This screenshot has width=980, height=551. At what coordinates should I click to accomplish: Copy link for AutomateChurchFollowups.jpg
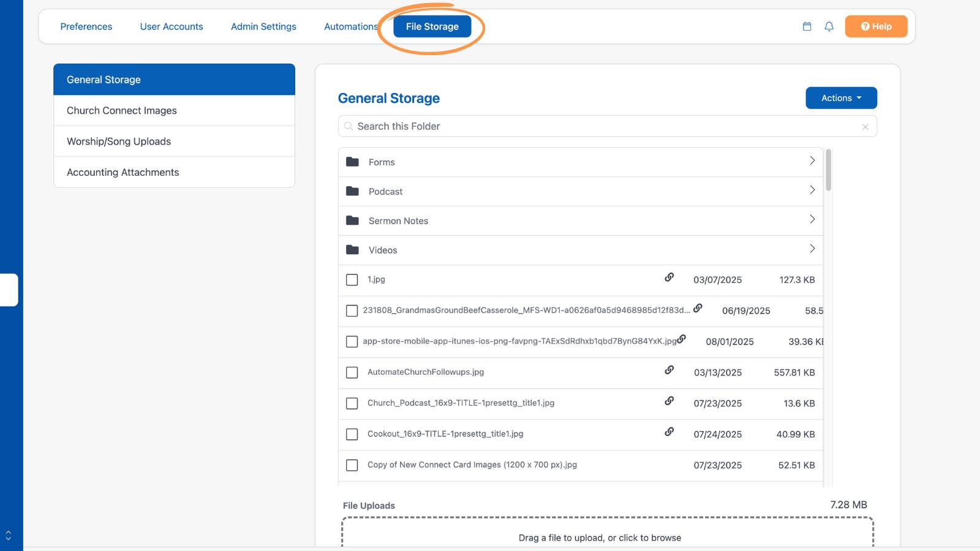point(669,370)
